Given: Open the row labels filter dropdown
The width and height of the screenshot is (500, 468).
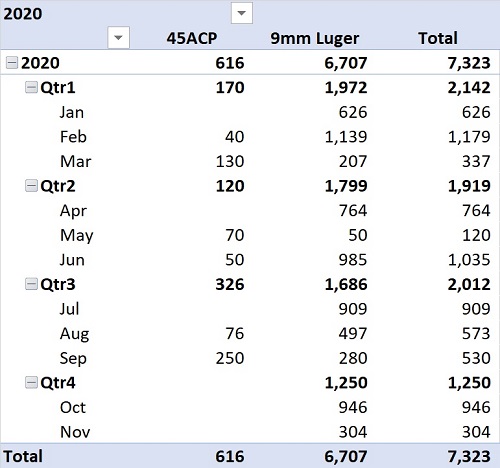Looking at the screenshot, I should pyautogui.click(x=118, y=37).
